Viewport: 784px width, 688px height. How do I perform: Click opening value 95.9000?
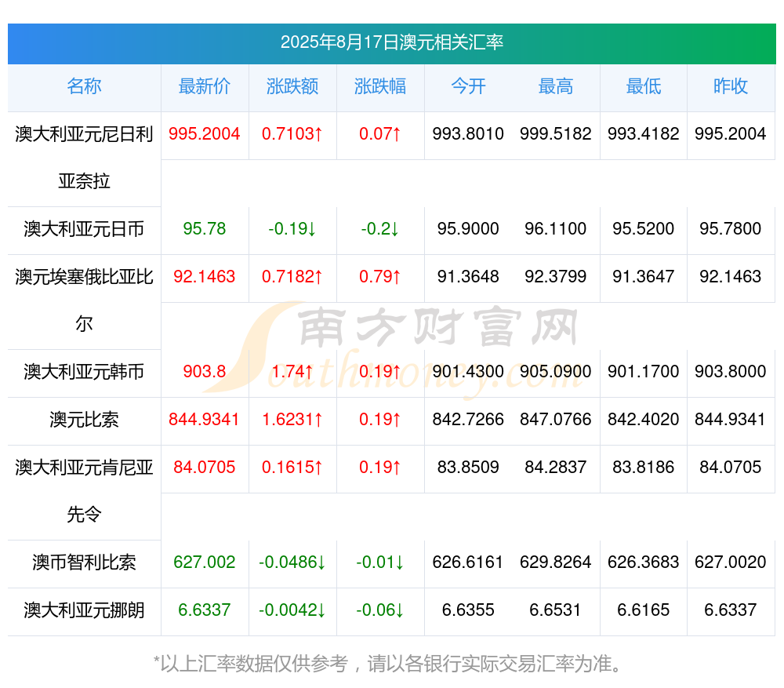[x=468, y=229]
